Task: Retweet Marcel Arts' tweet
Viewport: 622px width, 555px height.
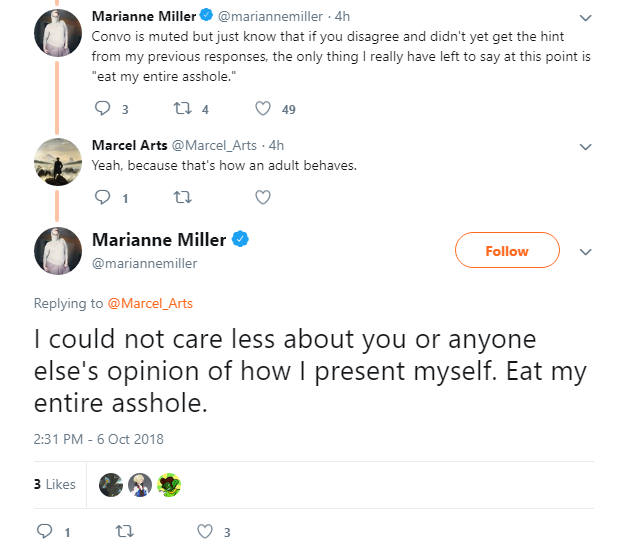Action: (183, 197)
